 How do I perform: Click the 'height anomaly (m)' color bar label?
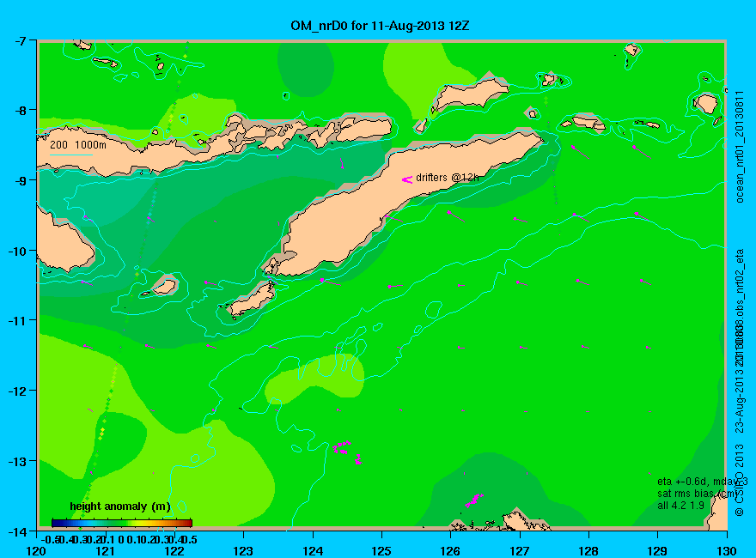click(x=120, y=506)
